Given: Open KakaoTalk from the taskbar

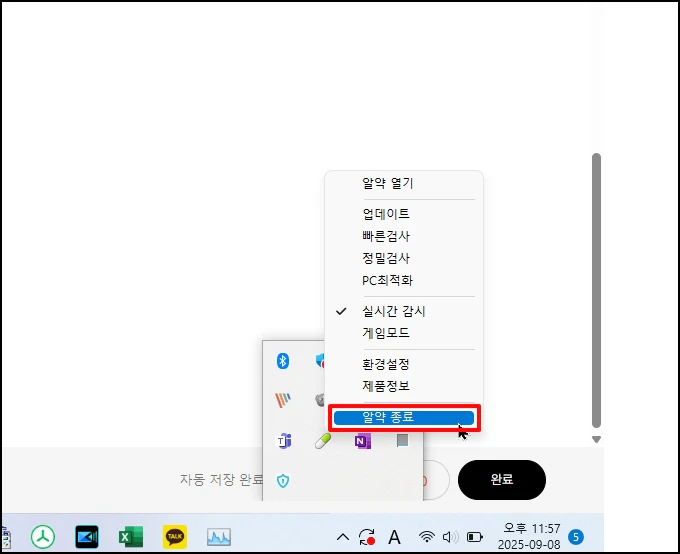Looking at the screenshot, I should tap(175, 537).
